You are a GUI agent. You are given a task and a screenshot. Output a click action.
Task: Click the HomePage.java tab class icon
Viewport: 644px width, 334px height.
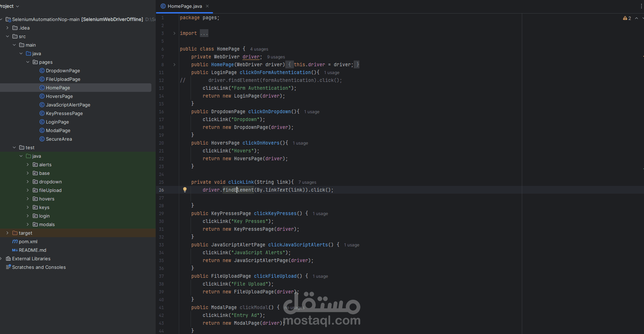click(x=163, y=6)
